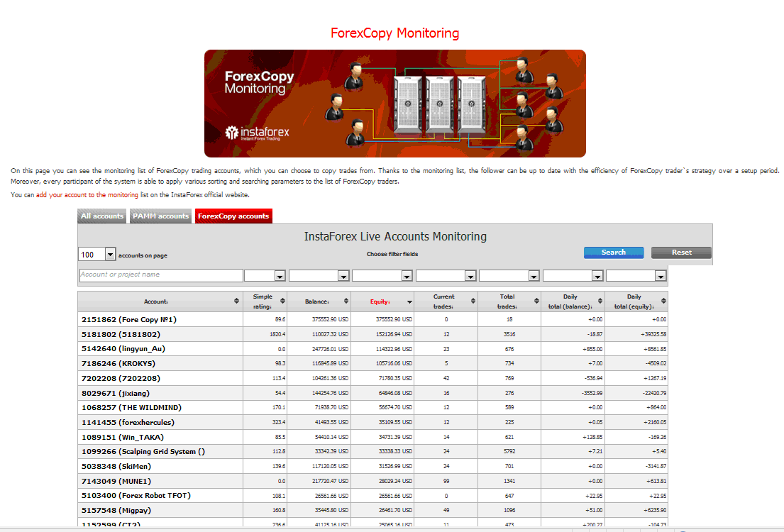Open account 1141455 (forexhercules)
784x532 pixels.
coord(128,423)
